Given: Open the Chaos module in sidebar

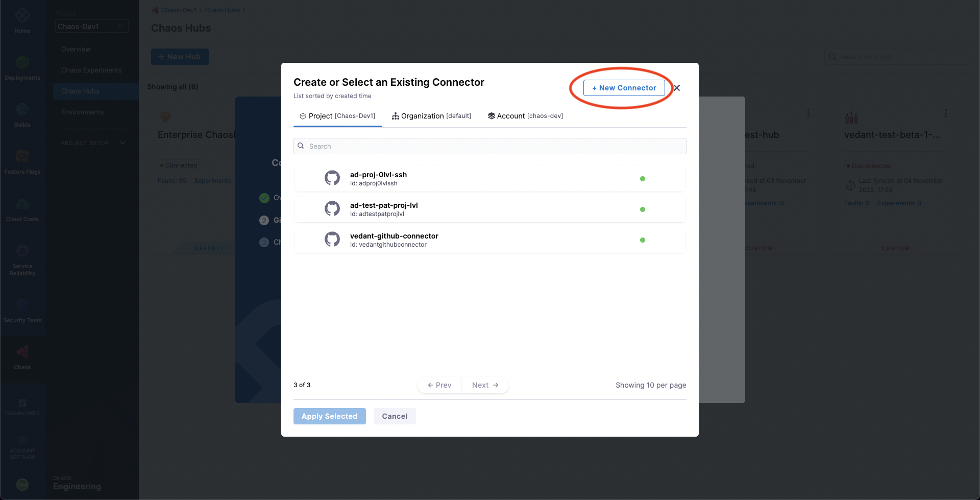Looking at the screenshot, I should pyautogui.click(x=22, y=357).
